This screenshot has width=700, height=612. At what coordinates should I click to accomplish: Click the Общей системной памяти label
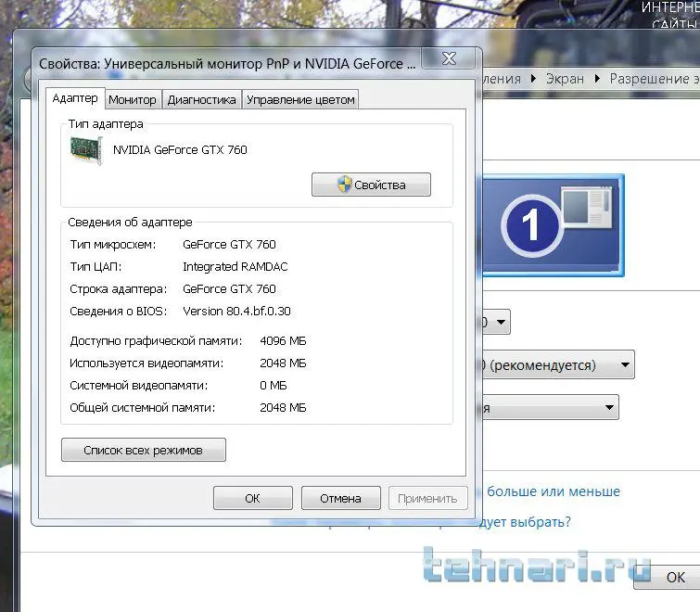[143, 408]
